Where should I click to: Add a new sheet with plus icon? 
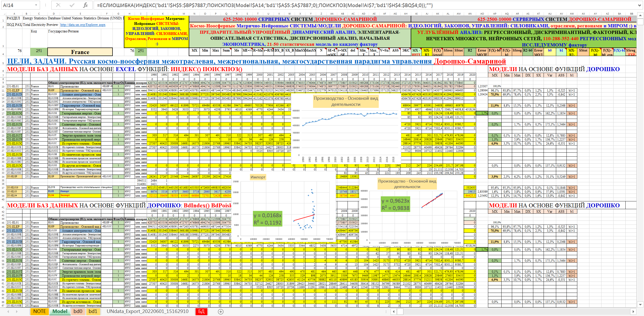[220, 312]
